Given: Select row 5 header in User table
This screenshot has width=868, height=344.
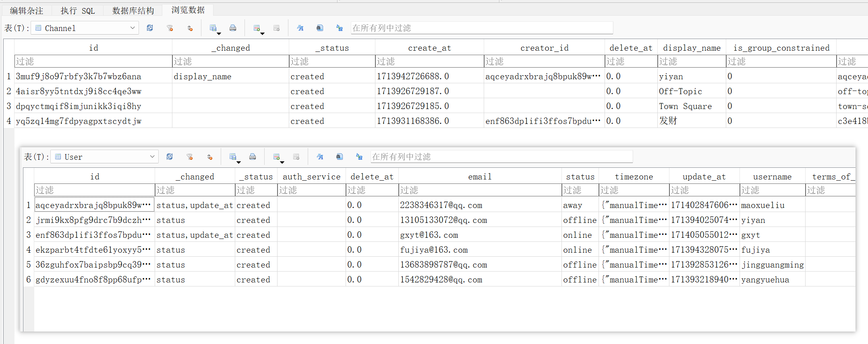Looking at the screenshot, I should coord(29,265).
